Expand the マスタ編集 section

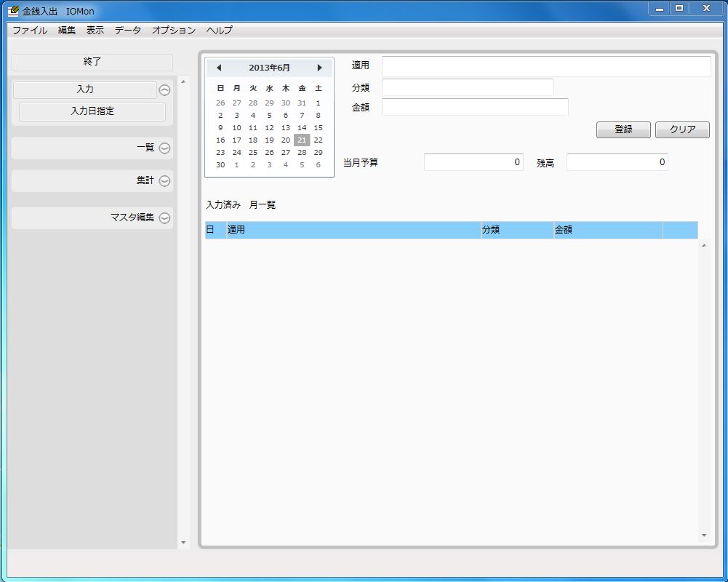pos(164,218)
